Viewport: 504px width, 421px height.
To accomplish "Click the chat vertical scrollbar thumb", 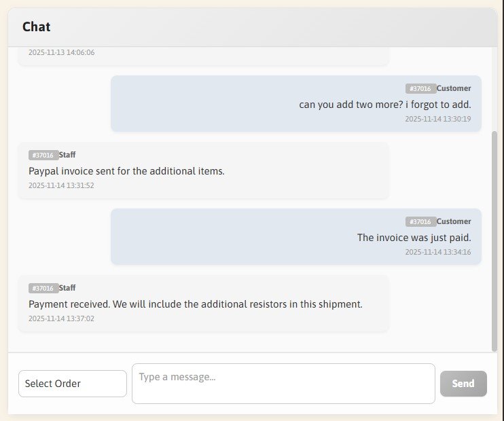I will coord(494,238).
